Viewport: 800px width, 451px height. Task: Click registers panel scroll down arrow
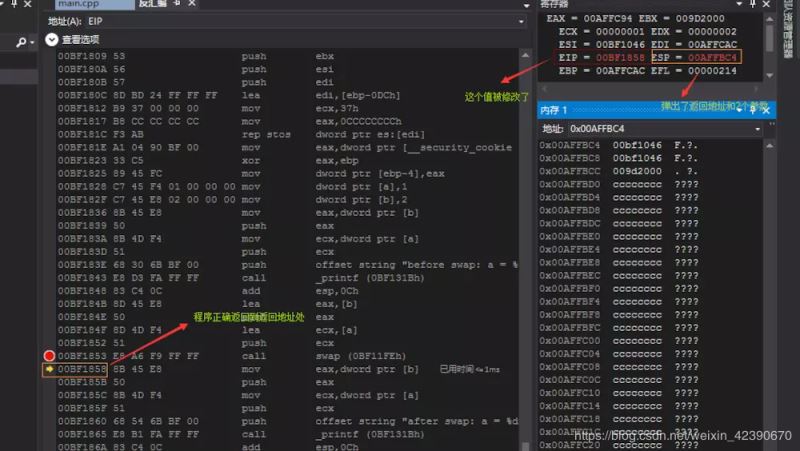769,76
